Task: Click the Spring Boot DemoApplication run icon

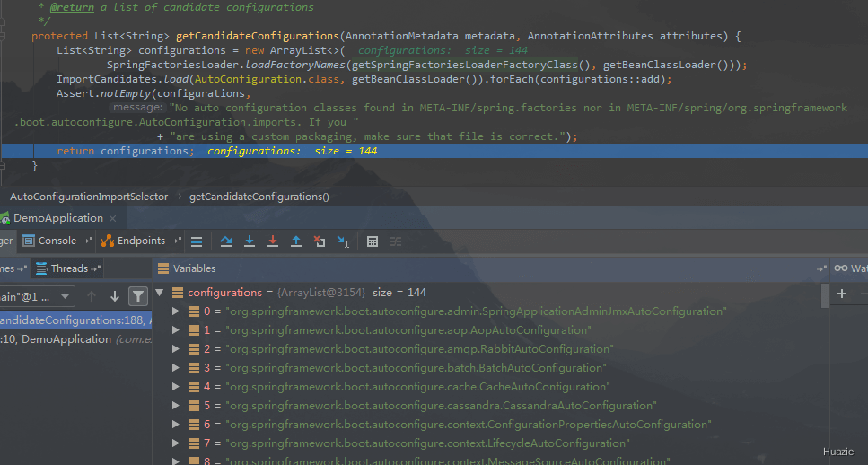Action: (x=5, y=218)
